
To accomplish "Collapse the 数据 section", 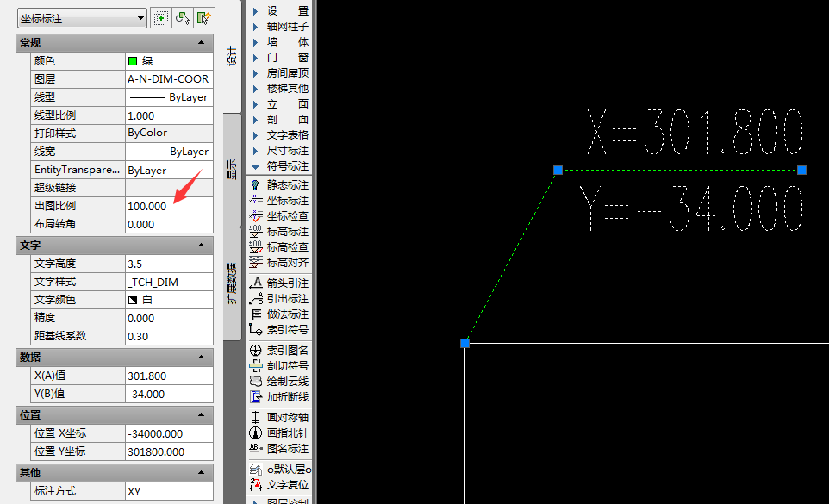I will pyautogui.click(x=201, y=358).
